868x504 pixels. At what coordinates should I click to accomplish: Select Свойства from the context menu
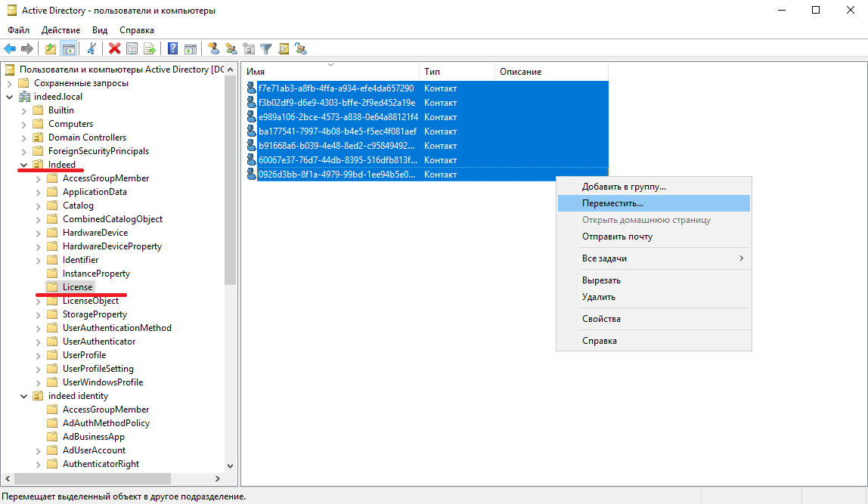(601, 319)
